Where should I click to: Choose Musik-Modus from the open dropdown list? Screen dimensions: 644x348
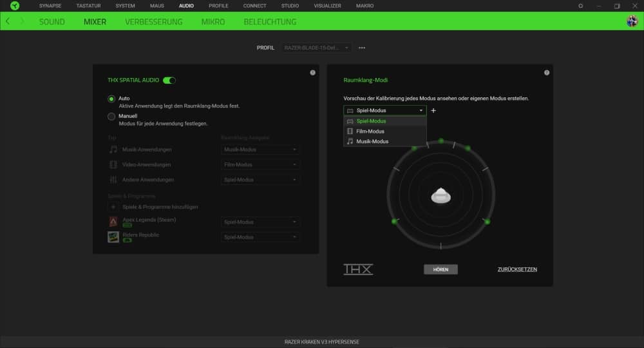click(372, 141)
